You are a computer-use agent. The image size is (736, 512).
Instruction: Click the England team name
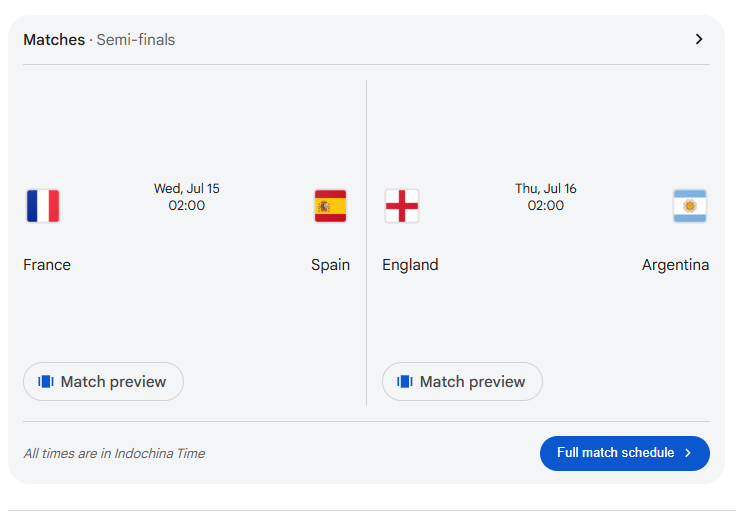coord(410,265)
